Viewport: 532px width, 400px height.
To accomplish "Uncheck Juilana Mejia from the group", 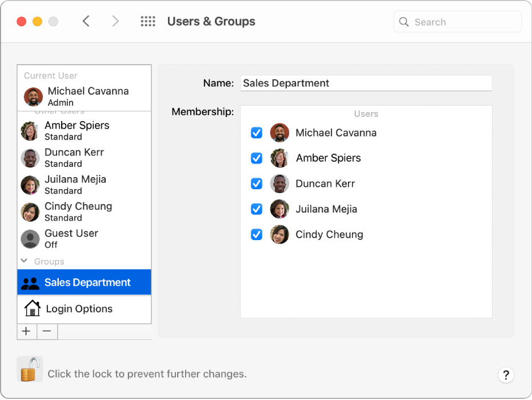I will coord(256,209).
